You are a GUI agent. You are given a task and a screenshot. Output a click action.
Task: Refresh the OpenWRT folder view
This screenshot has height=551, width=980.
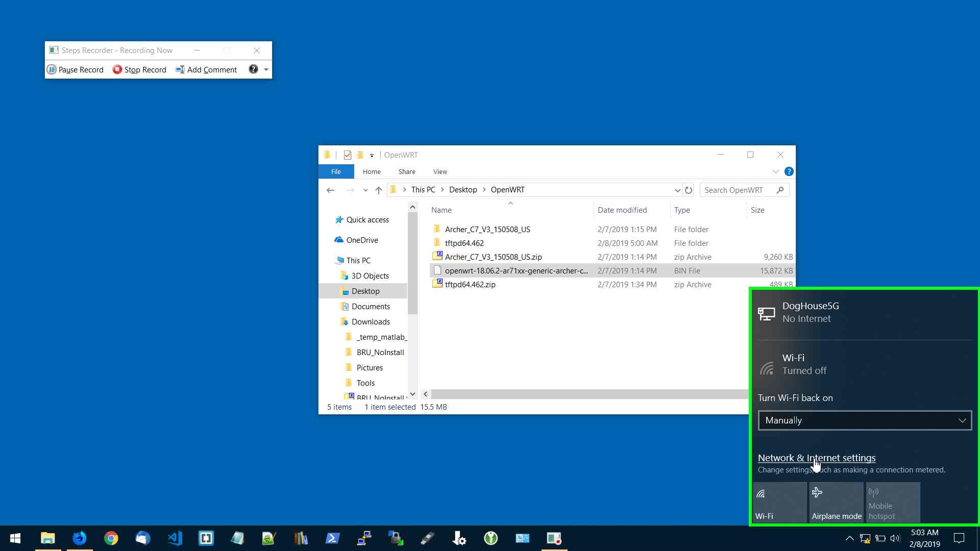[689, 190]
